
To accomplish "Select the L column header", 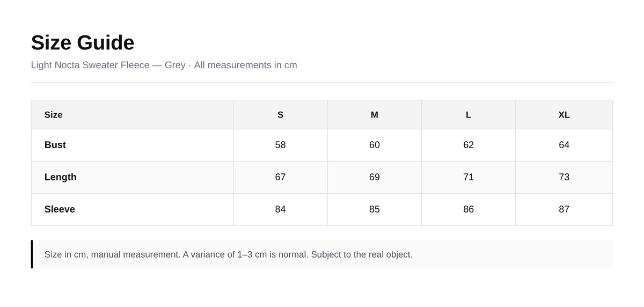I will tap(469, 115).
